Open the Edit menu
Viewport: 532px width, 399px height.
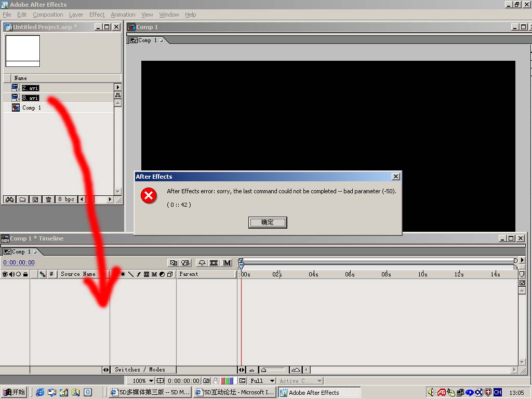click(22, 15)
